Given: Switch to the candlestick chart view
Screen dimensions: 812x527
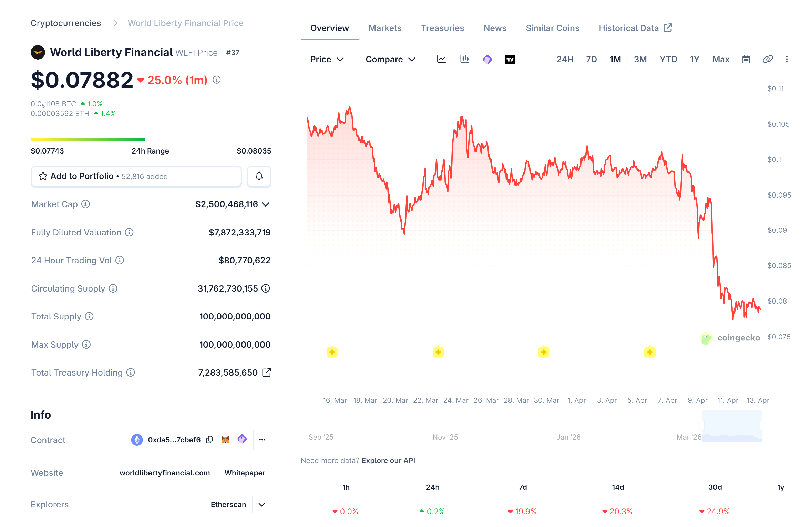Looking at the screenshot, I should (464, 59).
